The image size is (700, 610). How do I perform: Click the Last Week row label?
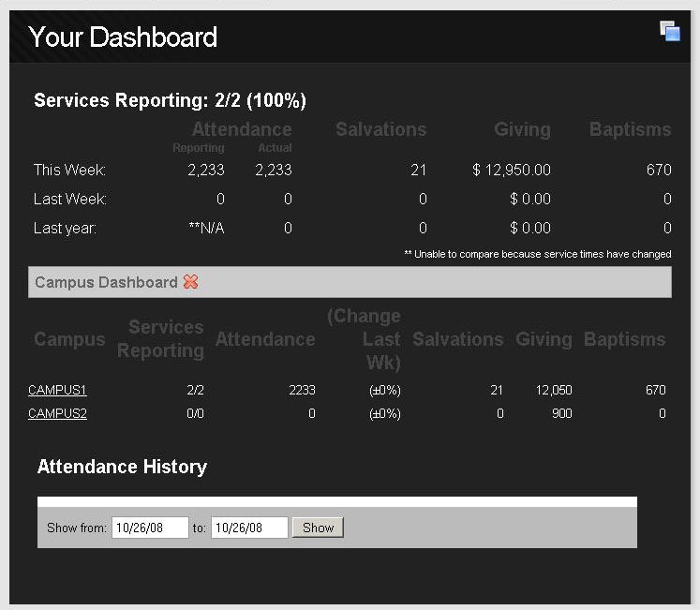click(x=70, y=199)
